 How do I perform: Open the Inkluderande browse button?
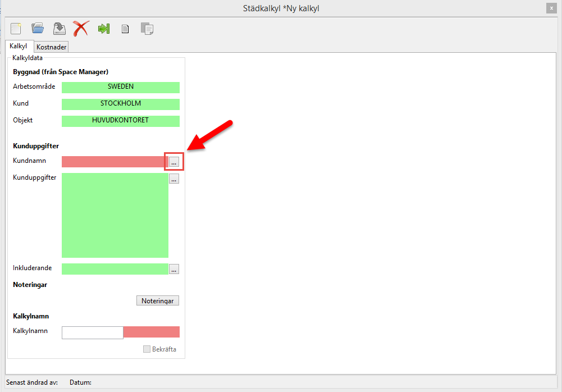click(174, 269)
